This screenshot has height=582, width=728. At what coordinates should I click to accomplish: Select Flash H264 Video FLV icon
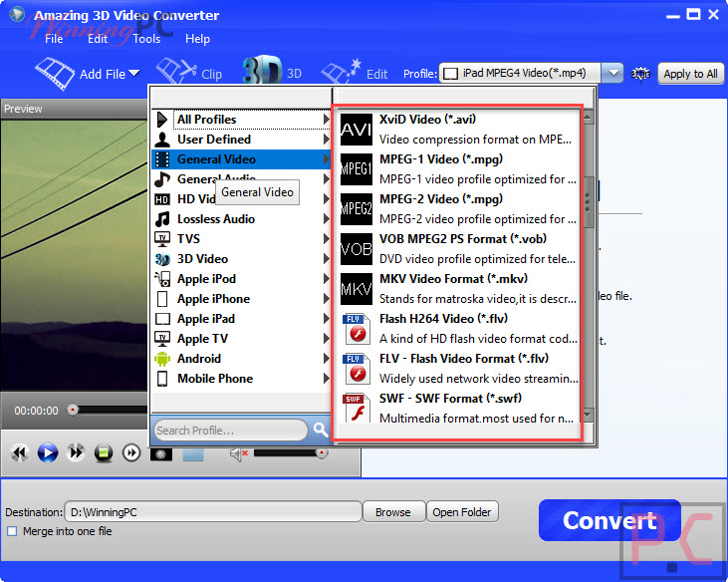(357, 329)
